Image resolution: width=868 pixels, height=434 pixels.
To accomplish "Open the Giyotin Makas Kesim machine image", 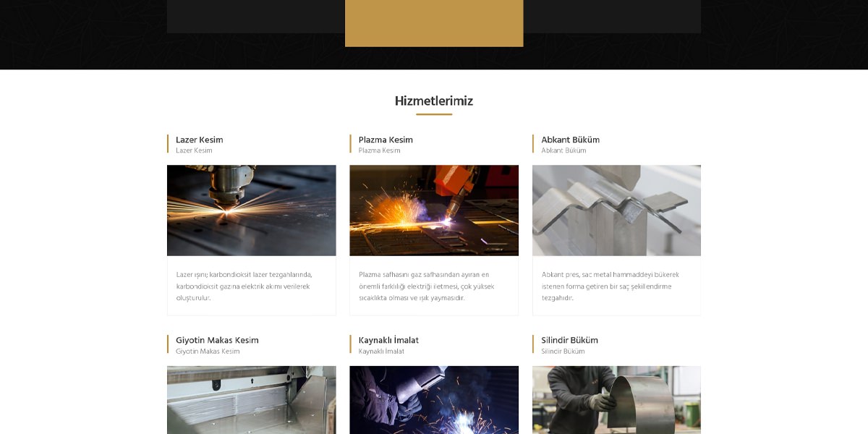I will point(251,400).
